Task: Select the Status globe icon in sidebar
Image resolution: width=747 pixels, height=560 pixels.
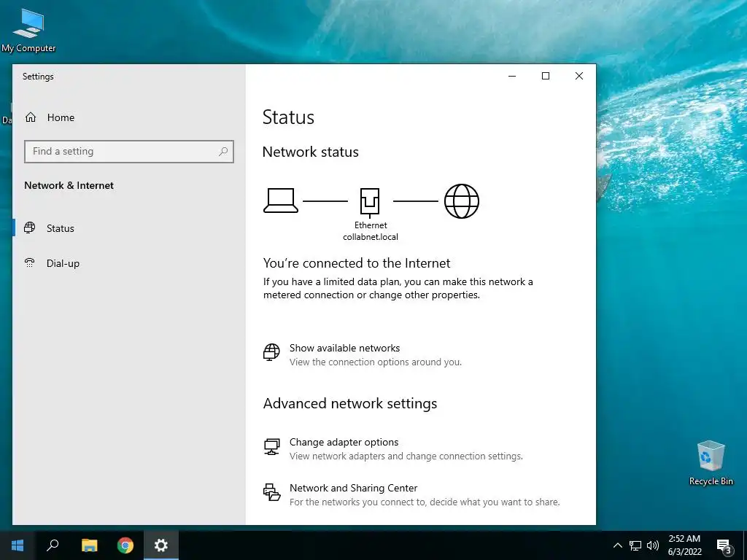Action: pos(29,227)
